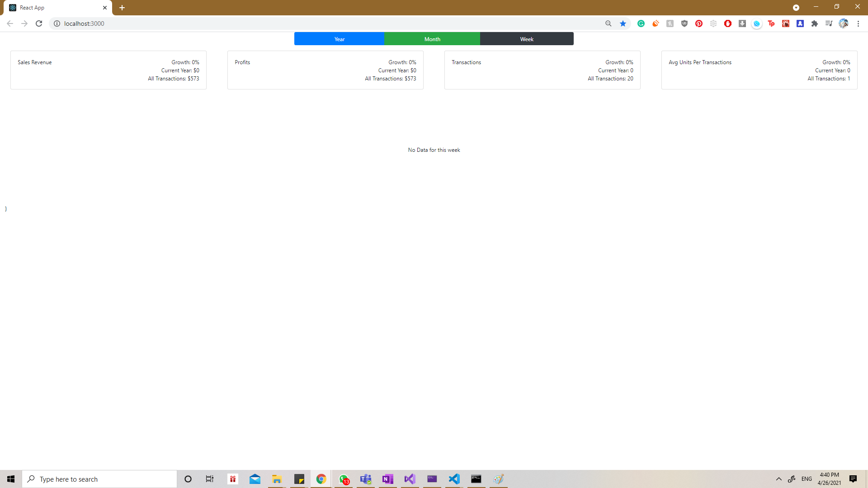Viewport: 868px width, 488px height.
Task: Open the uBlock Origin extension
Action: point(684,23)
